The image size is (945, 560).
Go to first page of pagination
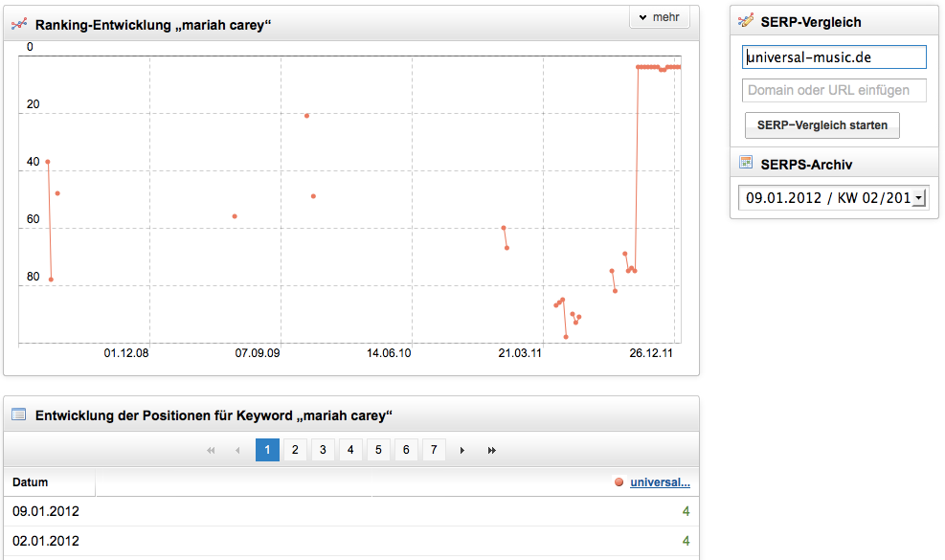tap(211, 450)
